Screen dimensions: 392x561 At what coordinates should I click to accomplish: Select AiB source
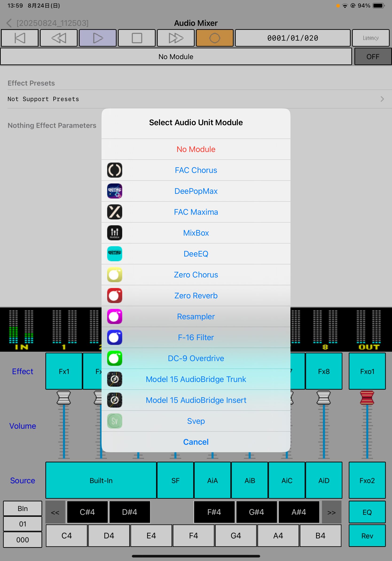pyautogui.click(x=250, y=480)
